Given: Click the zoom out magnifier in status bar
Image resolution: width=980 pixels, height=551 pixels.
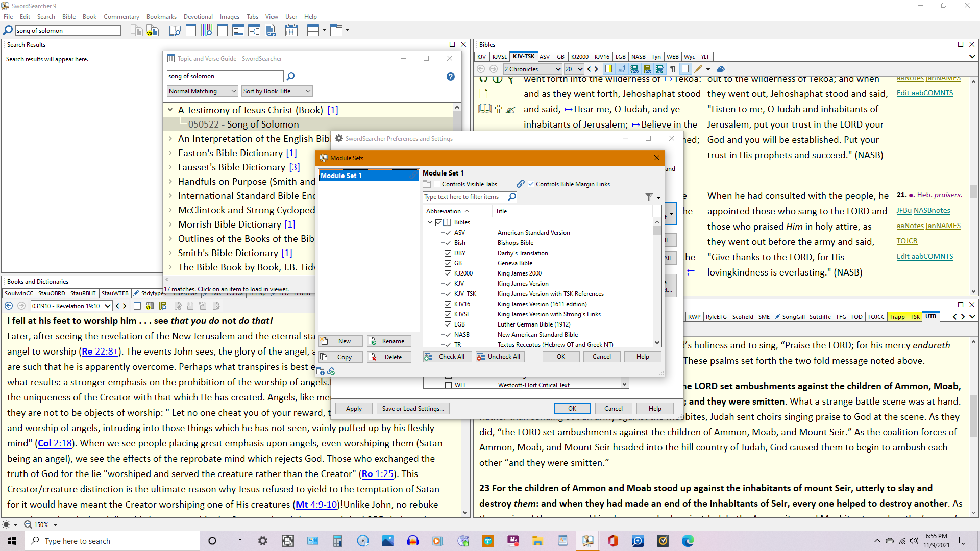Looking at the screenshot, I should click(28, 524).
